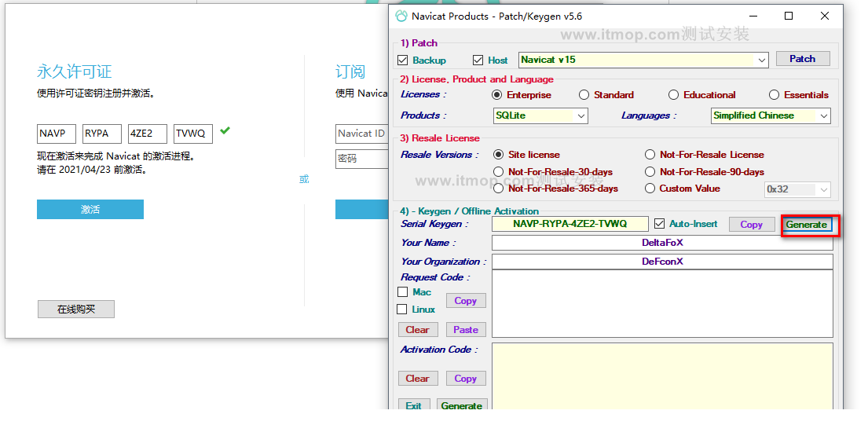Minimize the Patch/Keygen window
Screen dimensions: 868x425
coord(753,16)
